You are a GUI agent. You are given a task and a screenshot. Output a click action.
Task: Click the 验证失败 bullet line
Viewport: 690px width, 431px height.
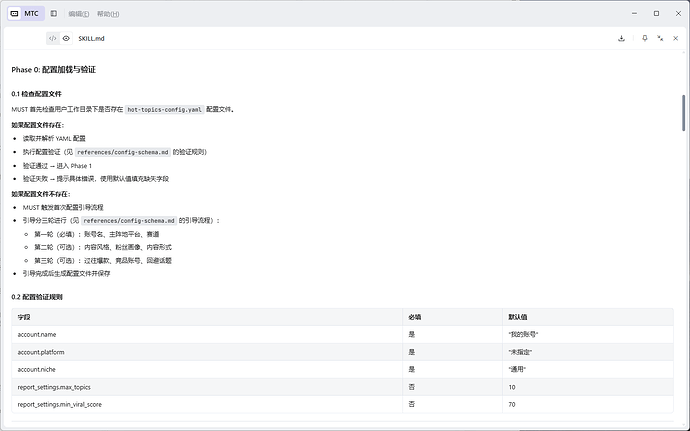coord(96,179)
